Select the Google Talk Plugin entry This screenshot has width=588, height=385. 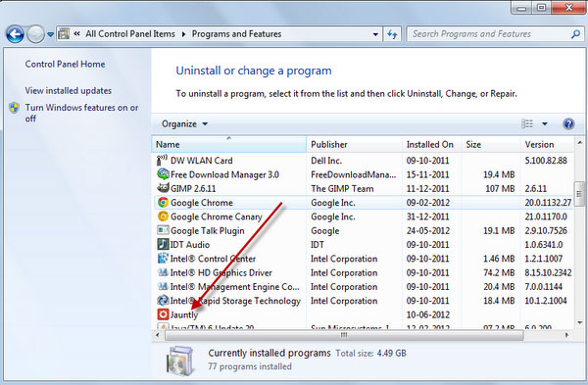click(208, 231)
